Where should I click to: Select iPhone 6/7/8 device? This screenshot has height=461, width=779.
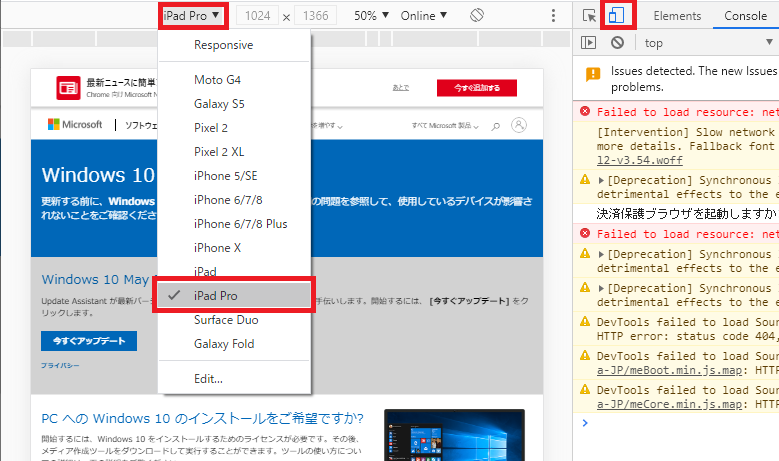coord(234,200)
